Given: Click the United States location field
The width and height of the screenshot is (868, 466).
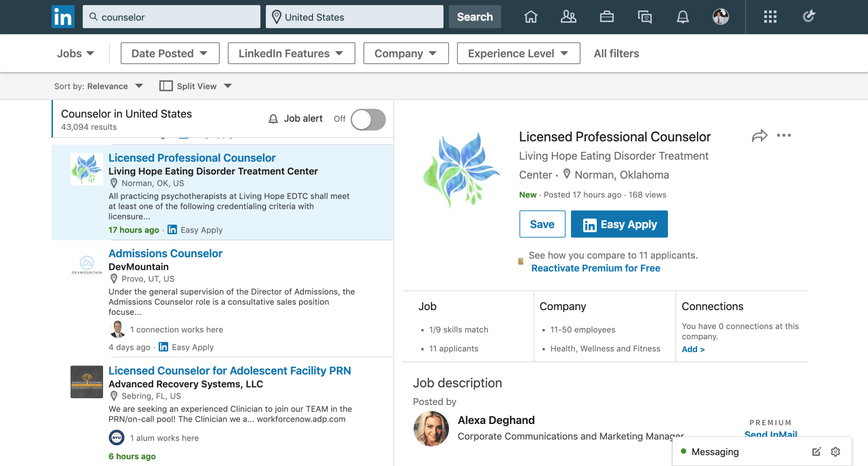Looking at the screenshot, I should [354, 17].
